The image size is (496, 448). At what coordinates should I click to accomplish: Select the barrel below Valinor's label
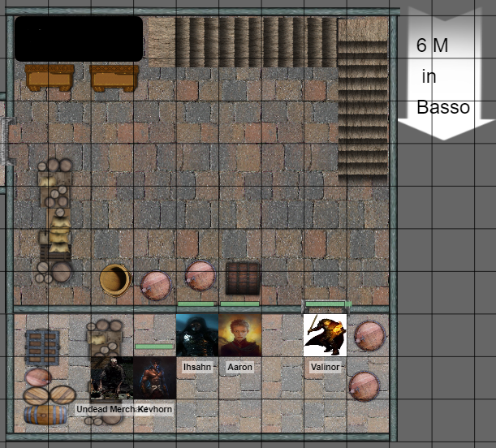point(364,386)
